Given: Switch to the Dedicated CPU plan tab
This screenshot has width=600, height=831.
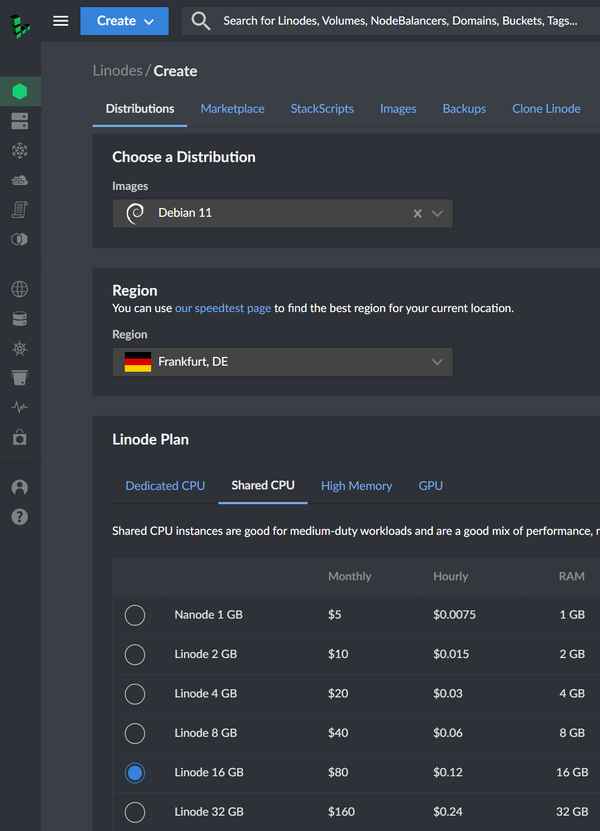Looking at the screenshot, I should coord(165,486).
